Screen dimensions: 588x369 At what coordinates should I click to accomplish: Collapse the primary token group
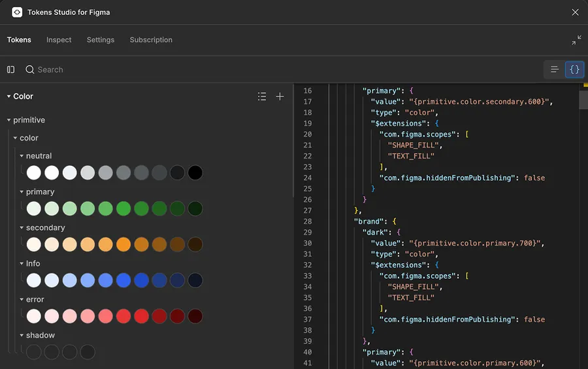click(x=22, y=191)
